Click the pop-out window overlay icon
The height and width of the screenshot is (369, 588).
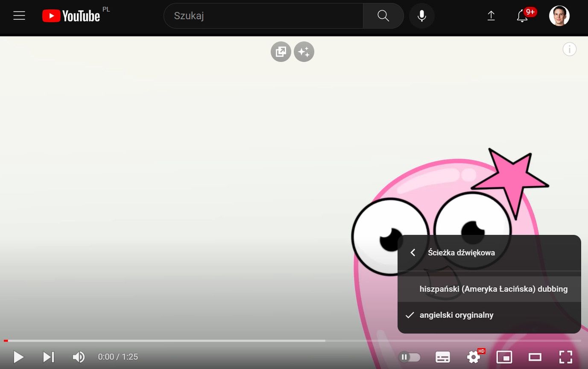[x=281, y=52]
